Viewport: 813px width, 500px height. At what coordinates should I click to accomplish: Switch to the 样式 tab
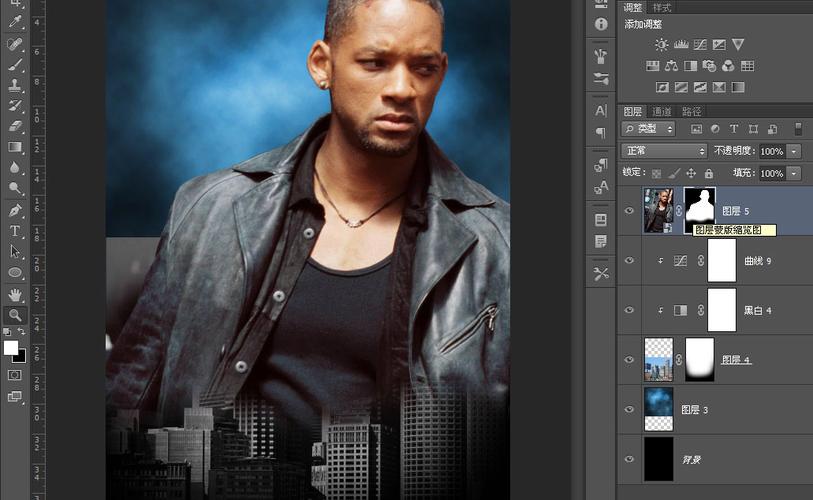(x=662, y=7)
